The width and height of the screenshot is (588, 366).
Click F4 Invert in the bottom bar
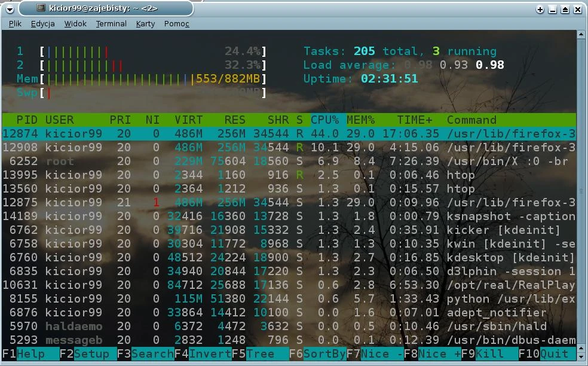(x=203, y=353)
